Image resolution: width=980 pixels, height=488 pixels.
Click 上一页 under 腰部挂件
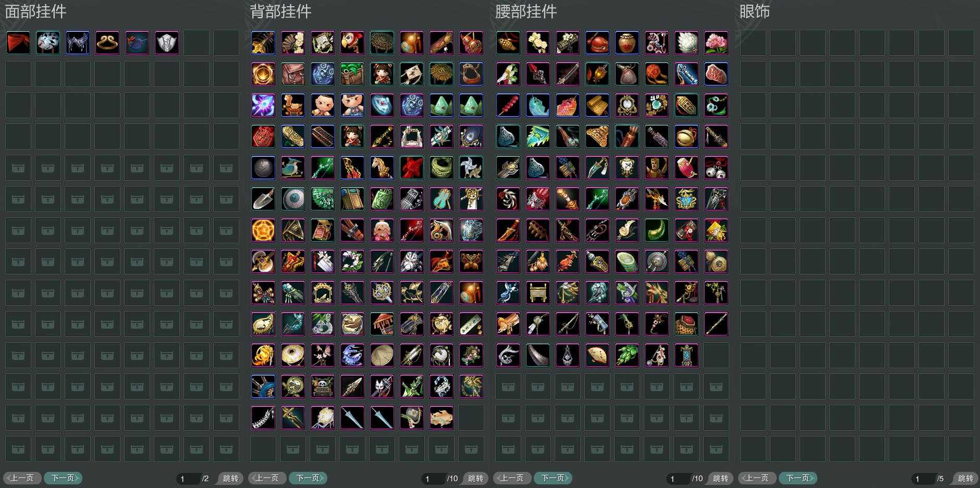click(x=512, y=478)
